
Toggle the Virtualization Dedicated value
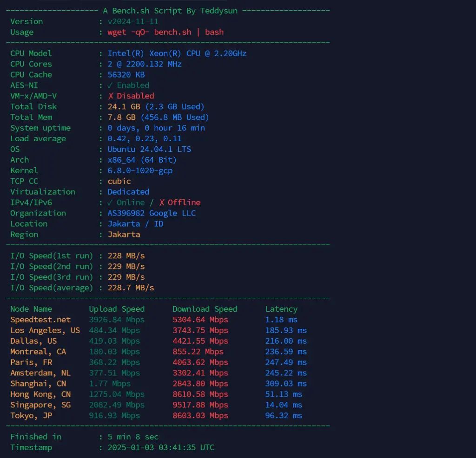point(128,191)
